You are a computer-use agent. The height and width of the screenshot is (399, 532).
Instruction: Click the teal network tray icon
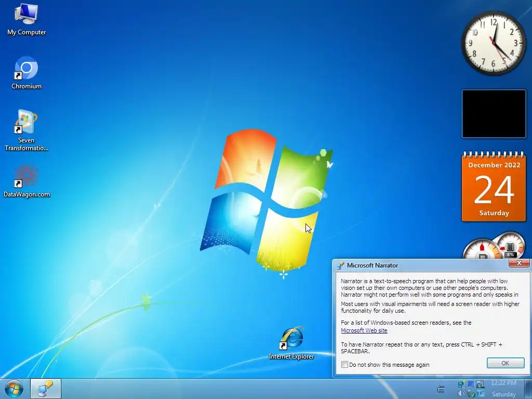[462, 384]
